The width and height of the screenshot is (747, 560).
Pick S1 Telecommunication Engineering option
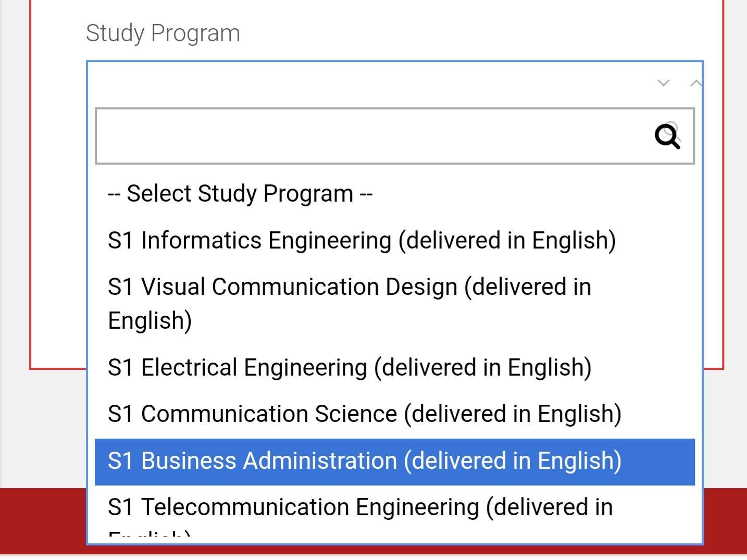tap(360, 508)
